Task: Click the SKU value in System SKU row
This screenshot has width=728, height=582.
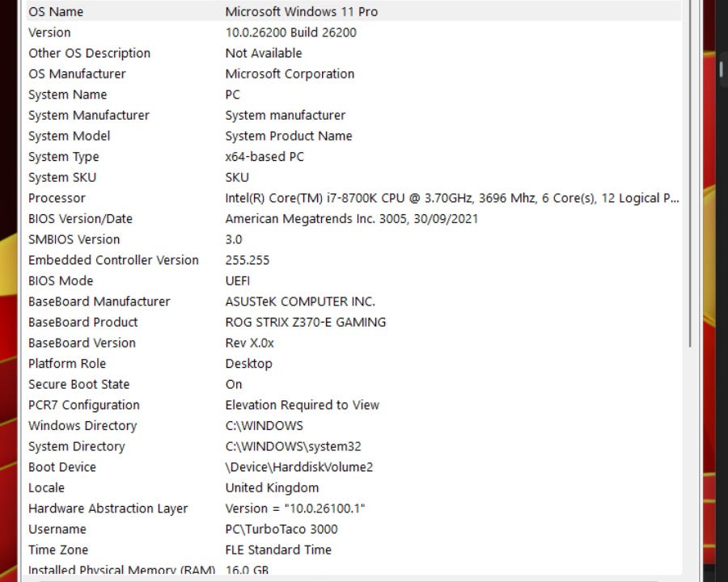Action: [x=237, y=177]
